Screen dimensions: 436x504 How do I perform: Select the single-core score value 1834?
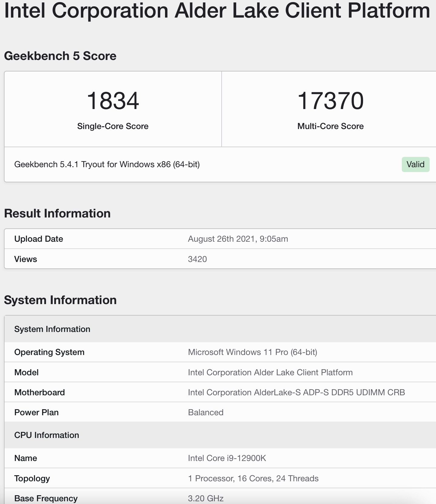[x=113, y=101]
